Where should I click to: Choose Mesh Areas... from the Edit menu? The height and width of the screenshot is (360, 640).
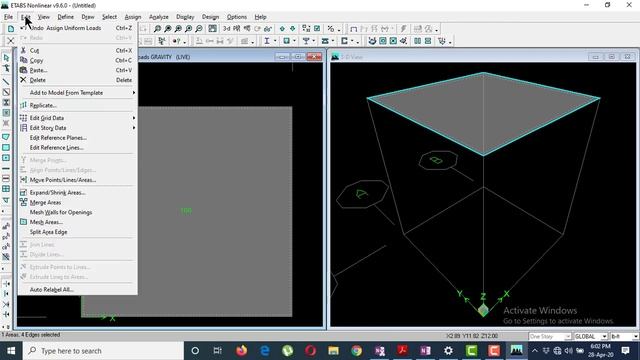coord(78,222)
